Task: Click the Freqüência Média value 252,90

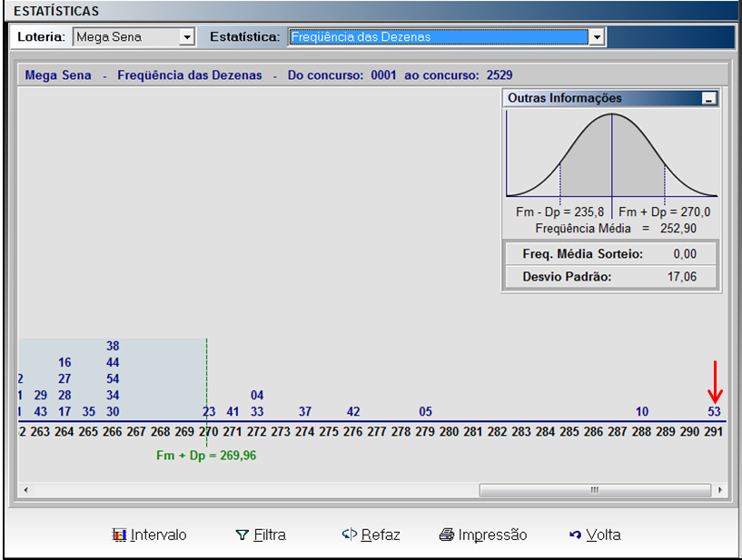Action: coord(678,229)
